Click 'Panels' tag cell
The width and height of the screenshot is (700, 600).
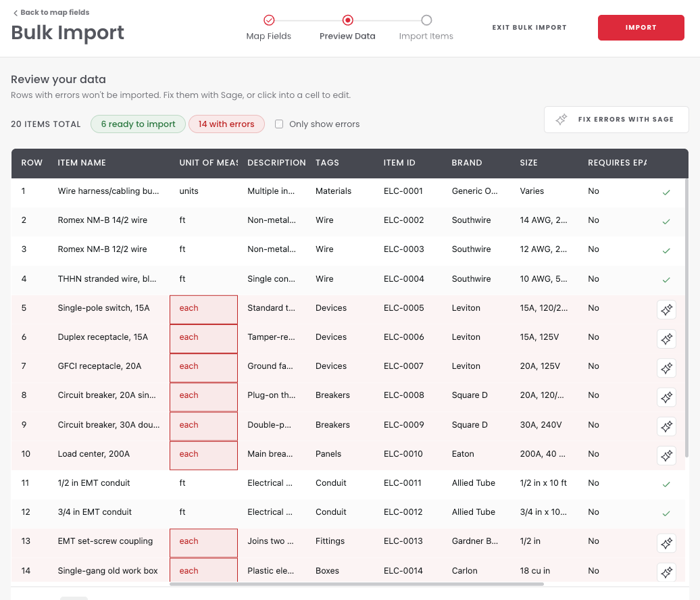click(x=328, y=454)
